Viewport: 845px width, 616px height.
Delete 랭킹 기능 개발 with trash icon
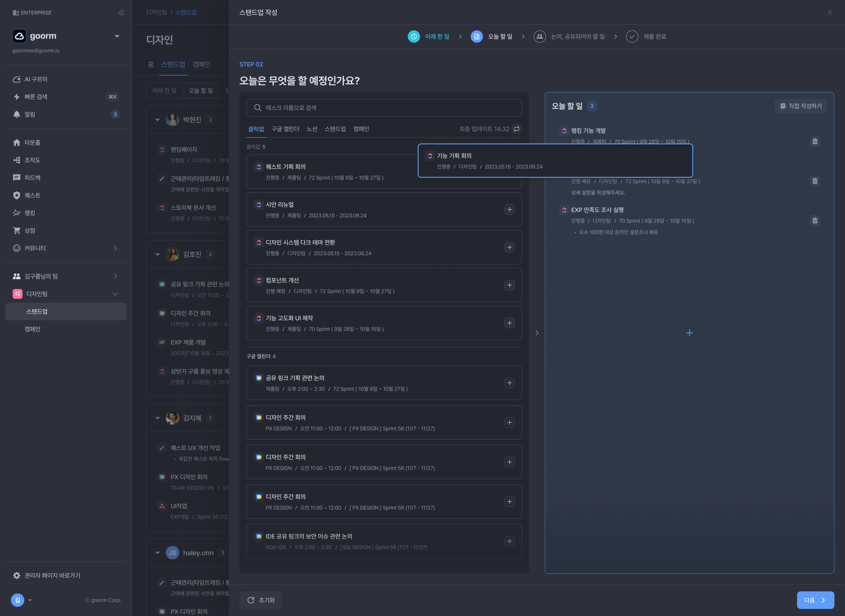point(815,141)
